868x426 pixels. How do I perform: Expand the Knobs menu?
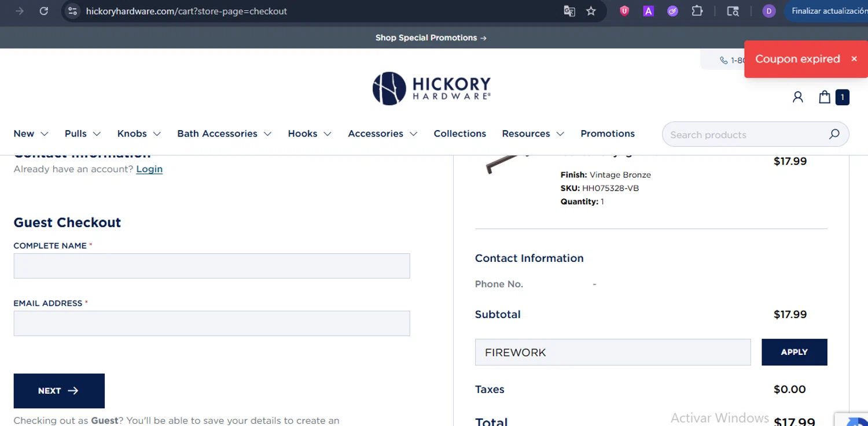coord(139,134)
